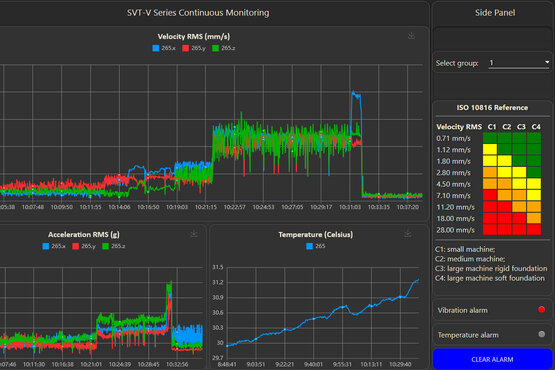Viewport: 555px width, 370px height.
Task: Click the Temperature (Celsius) chart title
Action: [315, 234]
